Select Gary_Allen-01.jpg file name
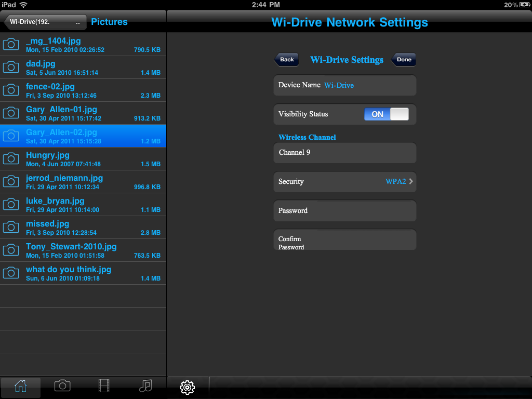Image resolution: width=532 pixels, height=399 pixels. point(61,109)
